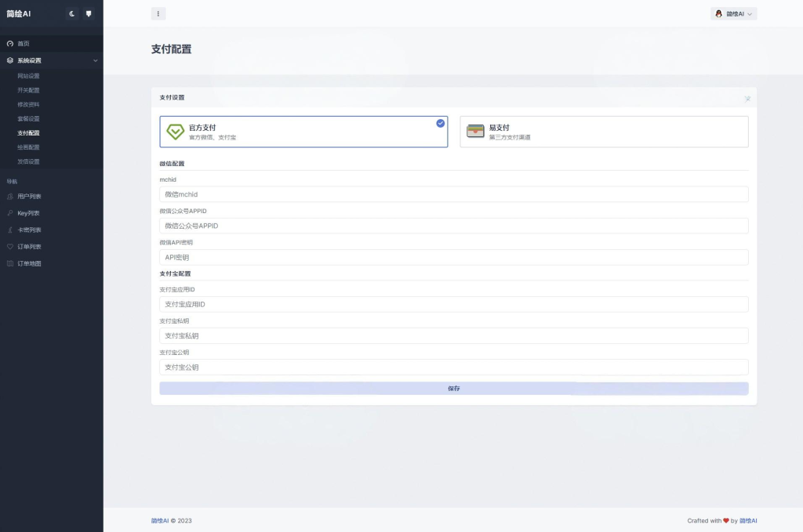The width and height of the screenshot is (803, 532).
Task: Open the three-dot menu in top bar
Action: [158, 13]
